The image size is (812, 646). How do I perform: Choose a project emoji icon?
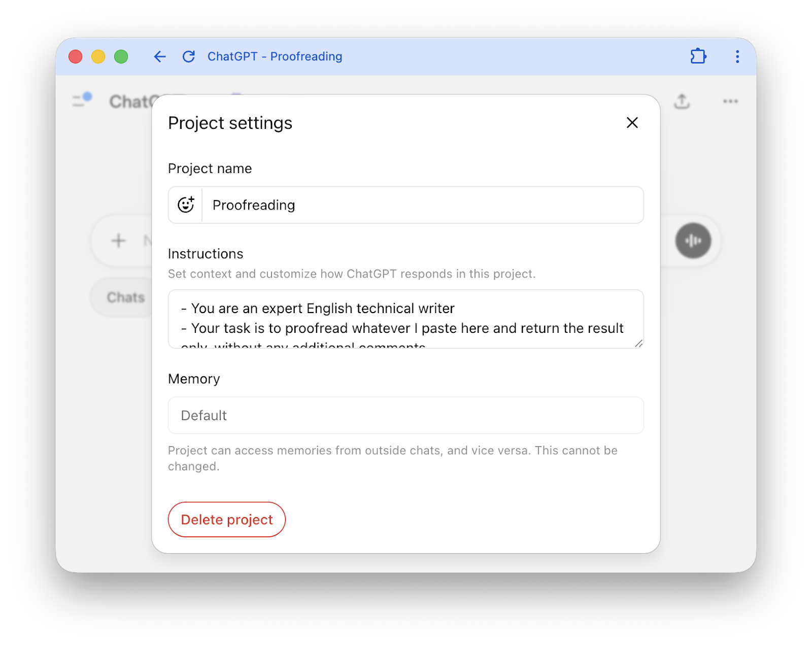point(186,205)
